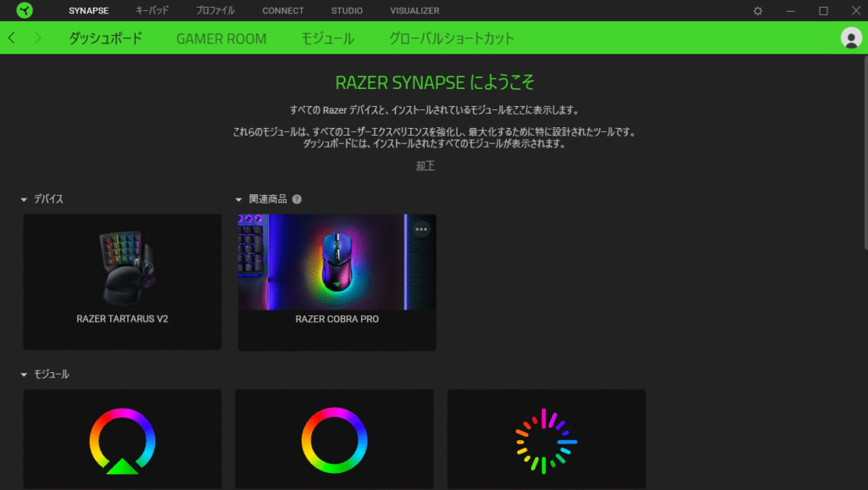Open the キーパッド top menu

point(153,10)
